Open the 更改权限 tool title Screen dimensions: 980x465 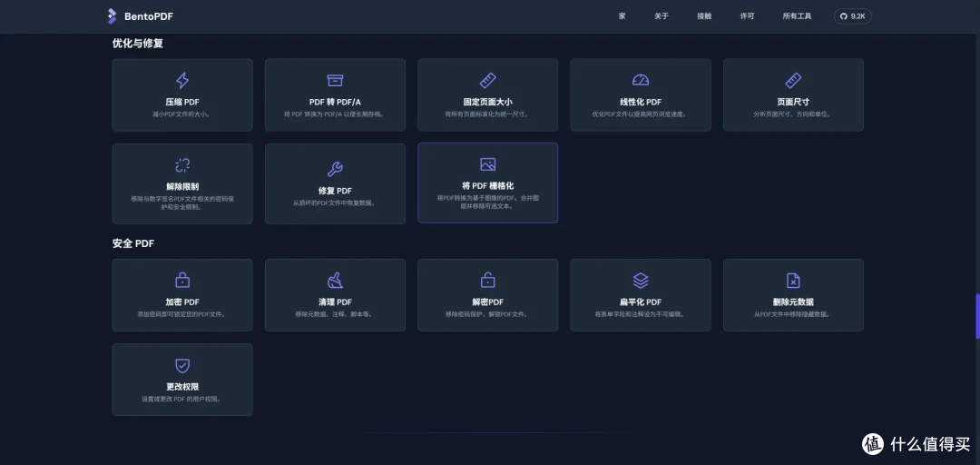(x=182, y=387)
